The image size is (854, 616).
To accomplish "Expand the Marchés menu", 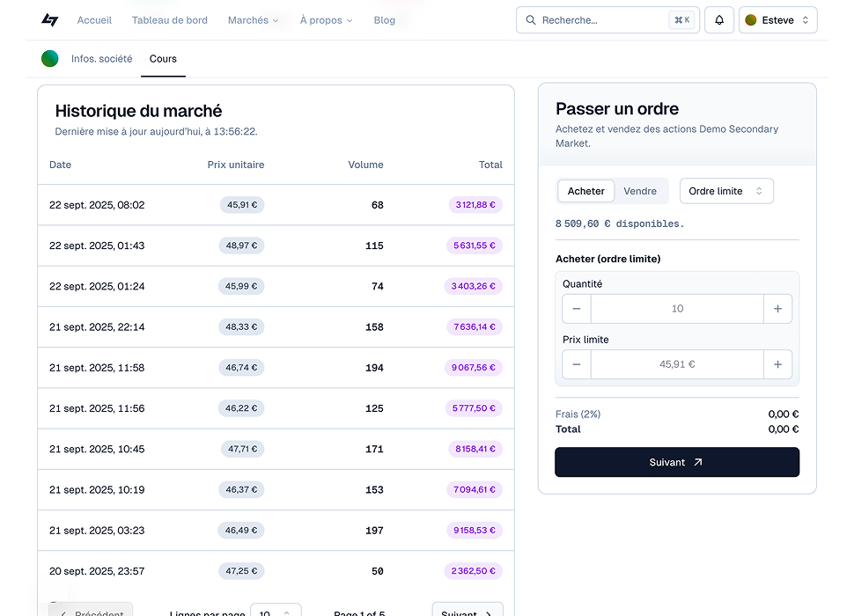I will pos(254,20).
